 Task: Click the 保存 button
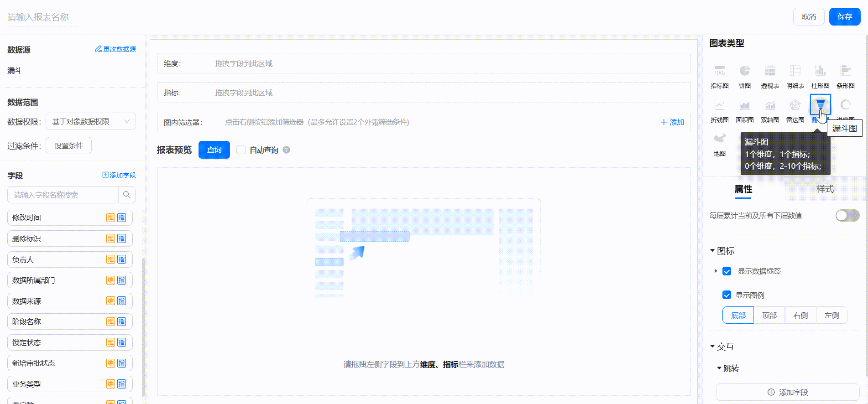pyautogui.click(x=845, y=16)
